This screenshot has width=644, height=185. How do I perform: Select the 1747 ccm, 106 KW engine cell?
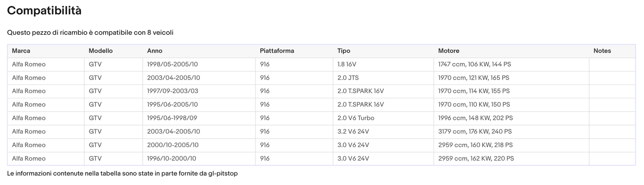click(474, 64)
